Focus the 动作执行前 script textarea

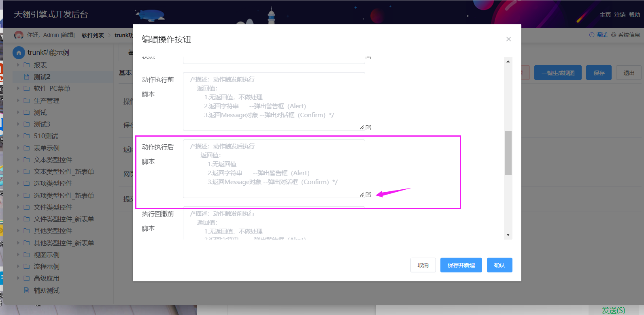(x=274, y=101)
